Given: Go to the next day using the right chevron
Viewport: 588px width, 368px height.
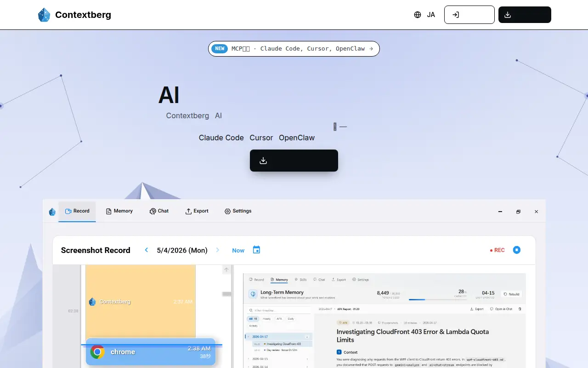Looking at the screenshot, I should point(218,250).
